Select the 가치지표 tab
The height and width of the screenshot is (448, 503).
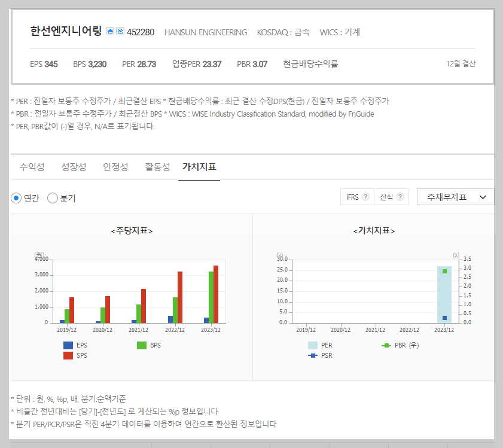199,167
